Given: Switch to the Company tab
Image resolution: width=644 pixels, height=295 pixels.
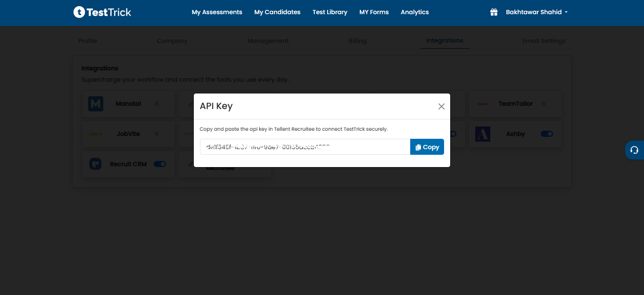Looking at the screenshot, I should tap(172, 41).
